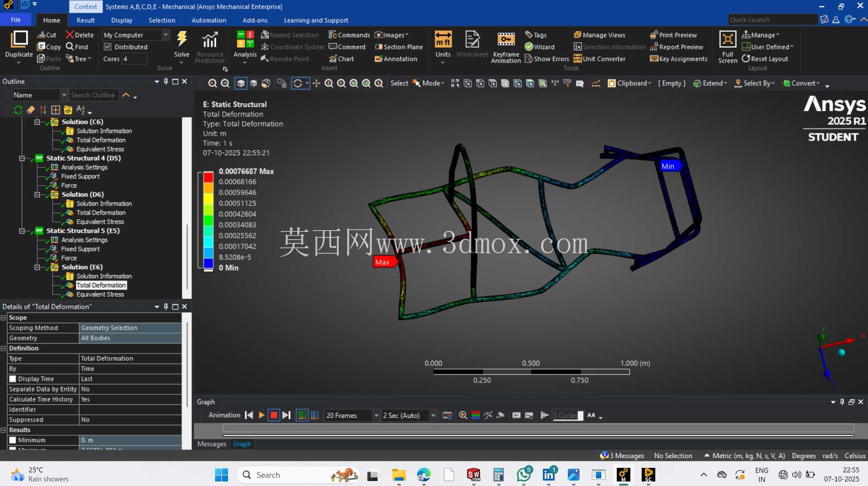The width and height of the screenshot is (868, 486).
Task: Collapse the Static Structural 5 (E5) node
Action: pyautogui.click(x=21, y=231)
